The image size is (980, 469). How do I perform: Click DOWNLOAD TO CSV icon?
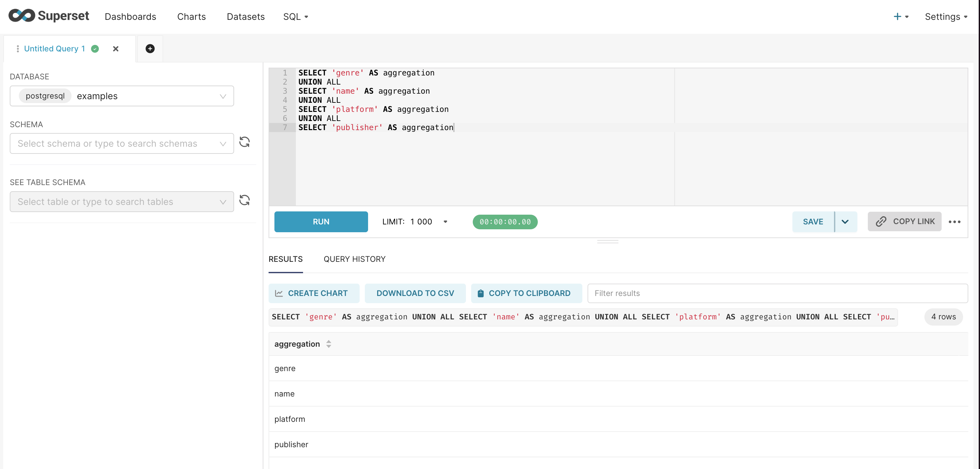tap(415, 293)
